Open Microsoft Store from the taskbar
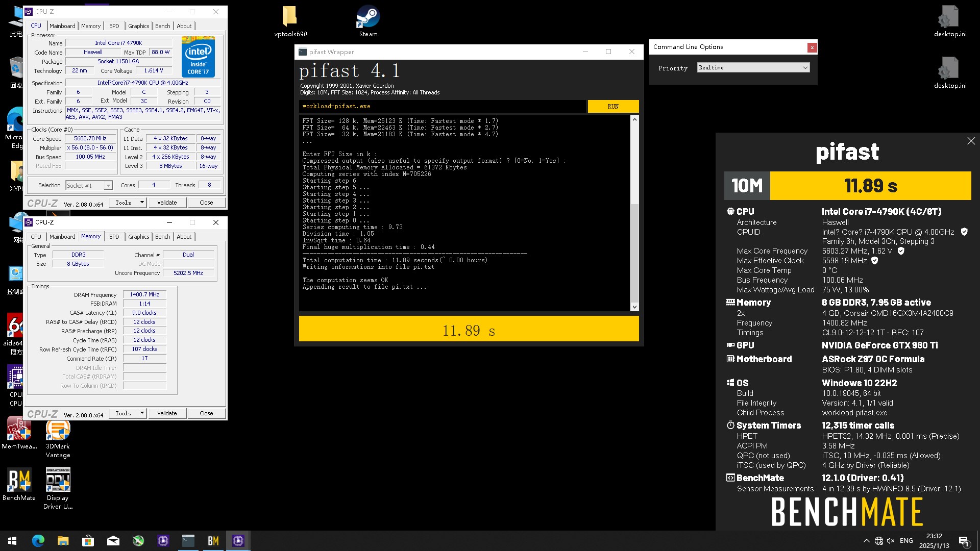980x551 pixels. (x=88, y=541)
